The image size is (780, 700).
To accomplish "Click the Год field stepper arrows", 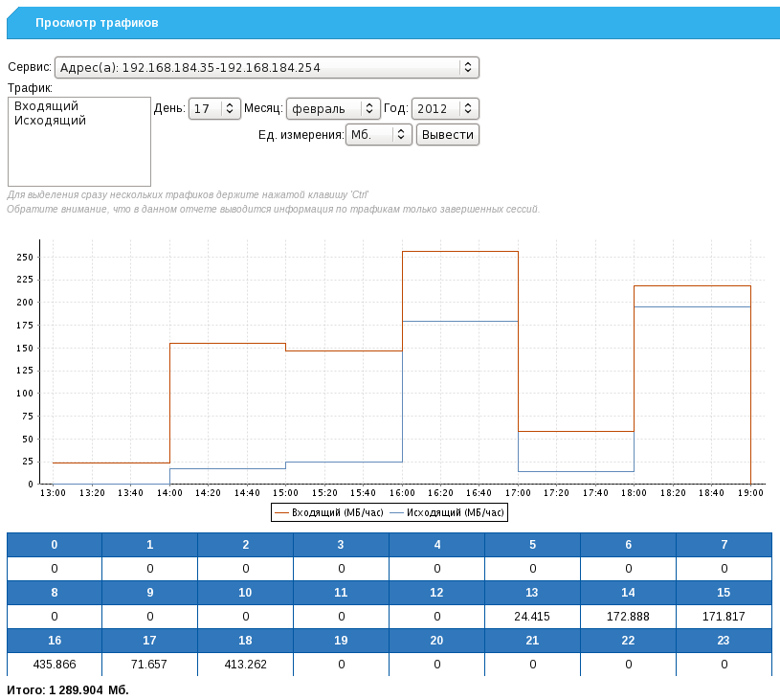I will pos(466,108).
